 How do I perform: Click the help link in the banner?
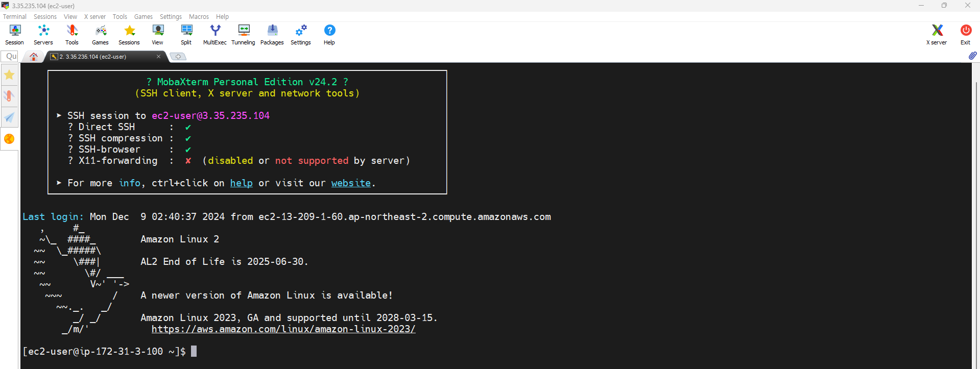click(x=242, y=183)
